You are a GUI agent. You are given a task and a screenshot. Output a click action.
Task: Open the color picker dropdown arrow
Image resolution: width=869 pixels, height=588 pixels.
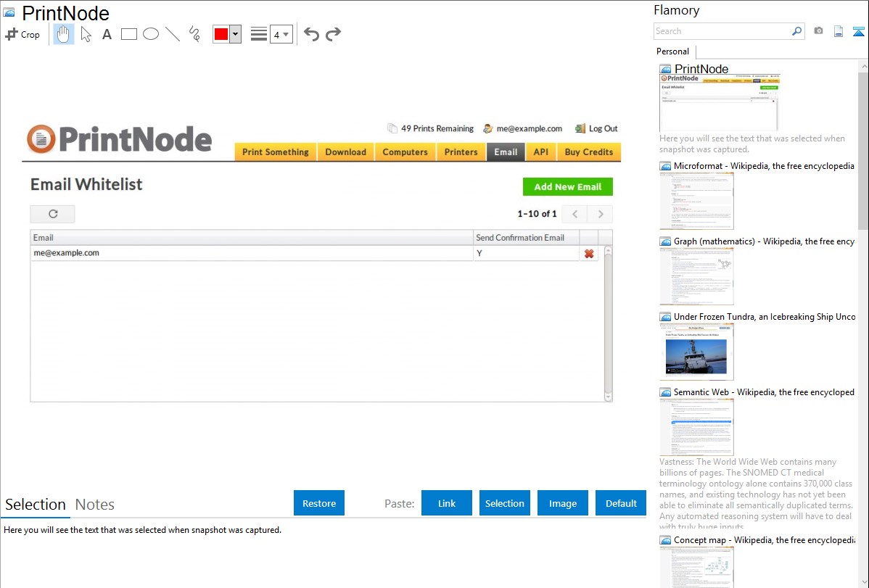[235, 34]
